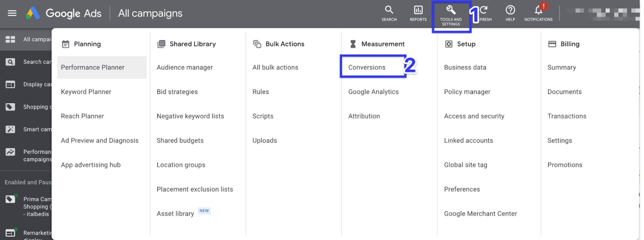Open billing Summary
644x240 pixels.
pos(561,67)
